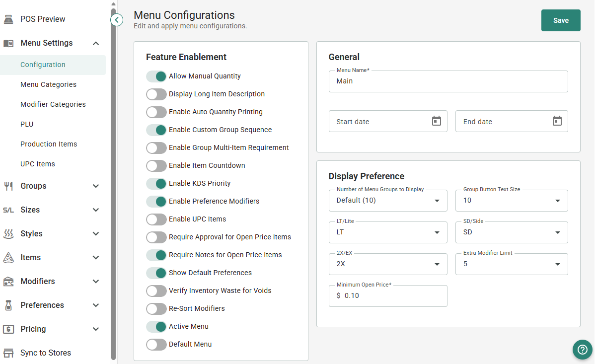
Task: Turn off Enable KDS Priority toggle
Action: 156,183
